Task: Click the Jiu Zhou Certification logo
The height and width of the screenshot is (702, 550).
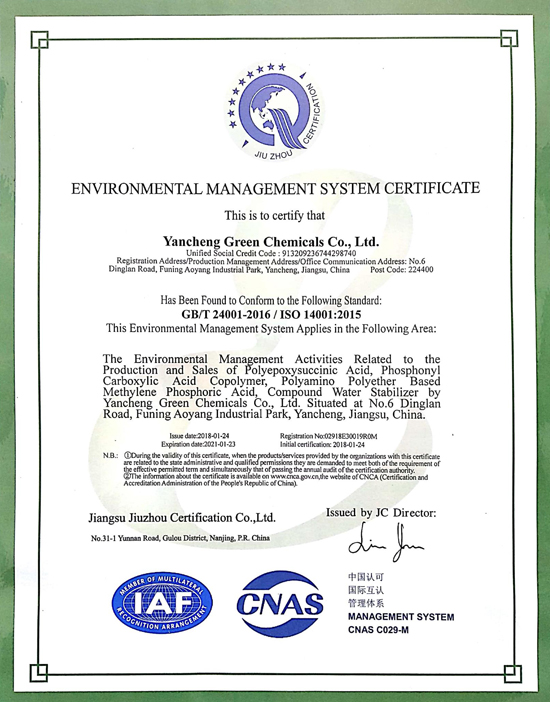Action: pyautogui.click(x=275, y=111)
